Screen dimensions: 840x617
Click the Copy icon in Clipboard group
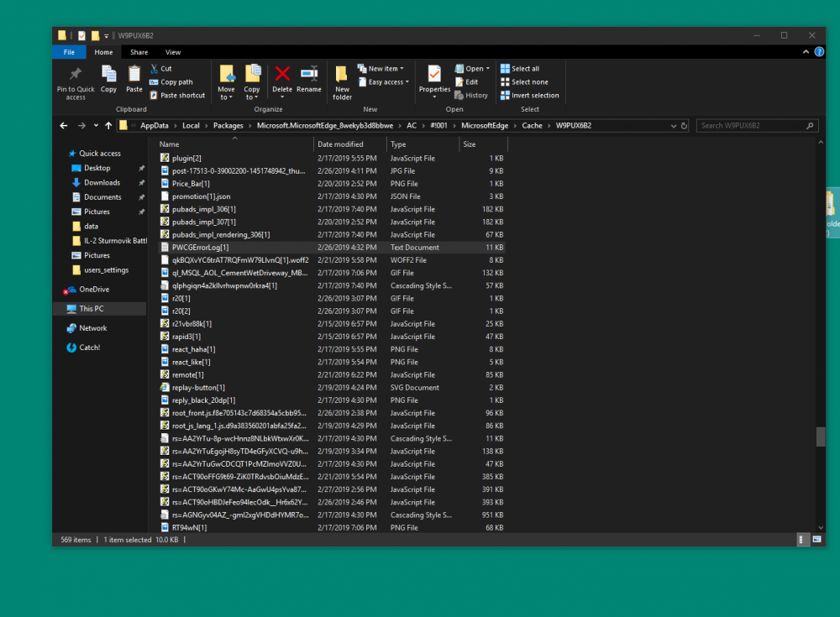point(108,74)
